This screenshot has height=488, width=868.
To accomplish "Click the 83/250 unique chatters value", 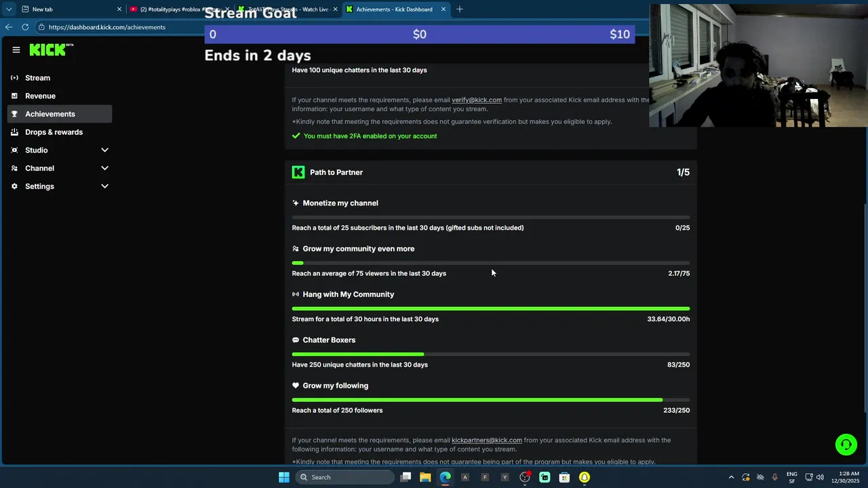I will (x=678, y=365).
